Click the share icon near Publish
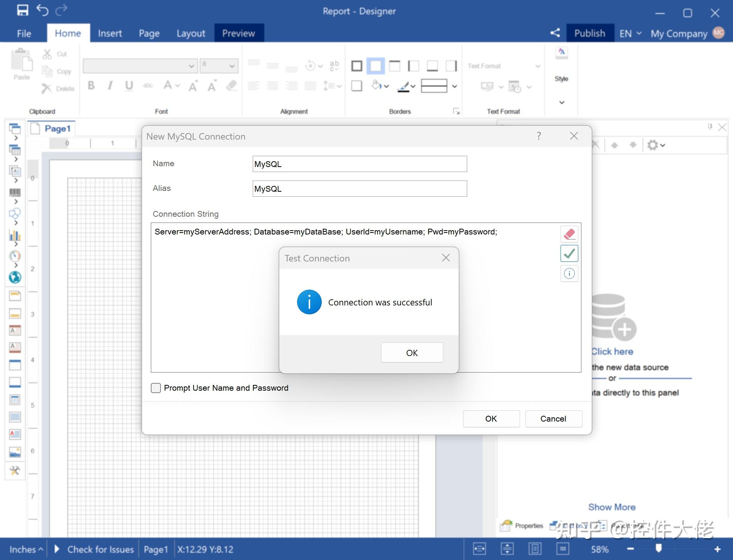The width and height of the screenshot is (733, 560). pyautogui.click(x=555, y=33)
